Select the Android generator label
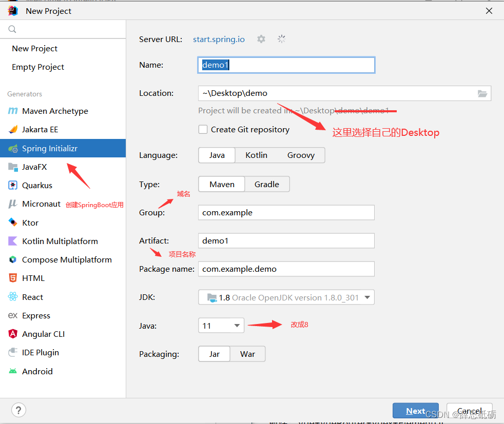Viewport: 504px width, 424px height. pyautogui.click(x=37, y=371)
